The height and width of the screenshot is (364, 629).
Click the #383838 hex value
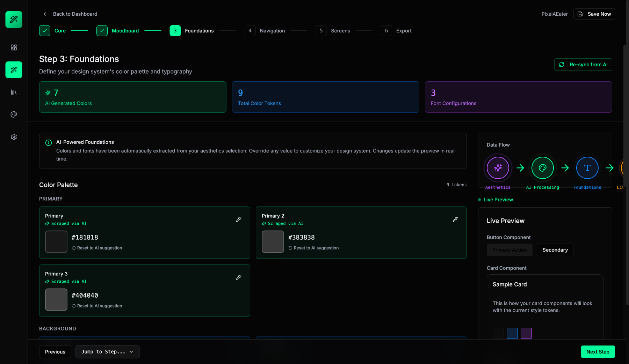point(302,237)
